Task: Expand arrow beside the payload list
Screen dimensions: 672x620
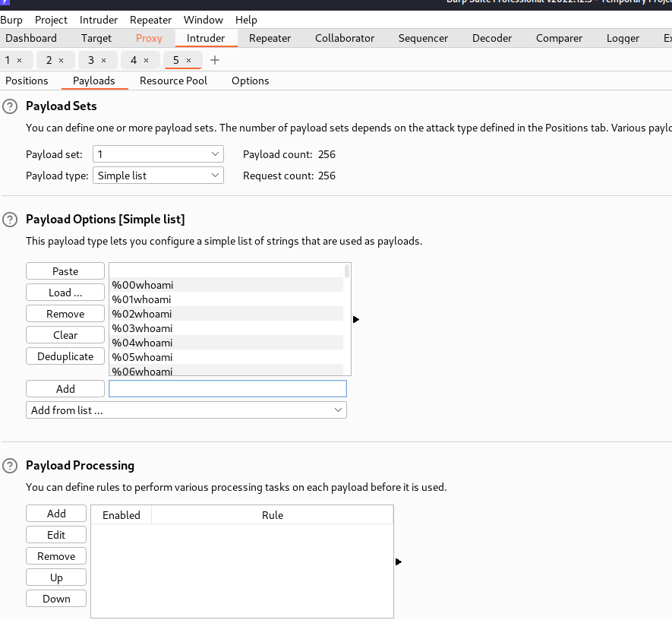Action: pyautogui.click(x=355, y=319)
